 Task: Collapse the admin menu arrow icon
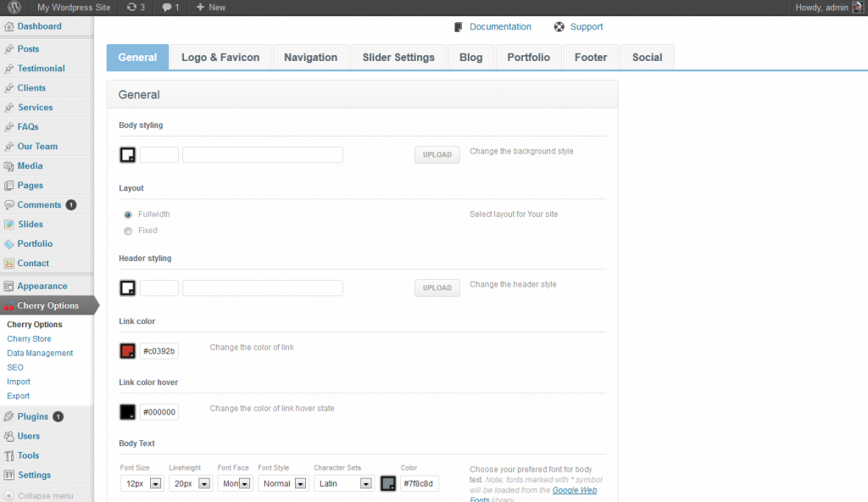[x=8, y=495]
